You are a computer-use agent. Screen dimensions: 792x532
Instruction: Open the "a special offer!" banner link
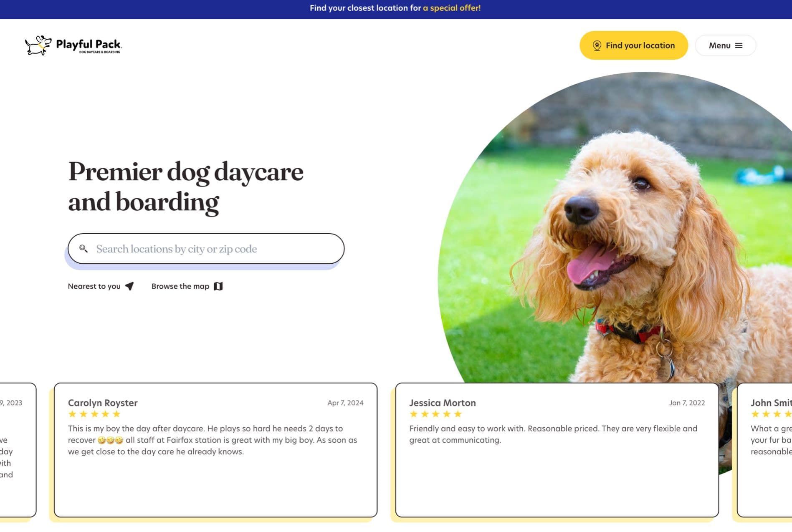[451, 8]
